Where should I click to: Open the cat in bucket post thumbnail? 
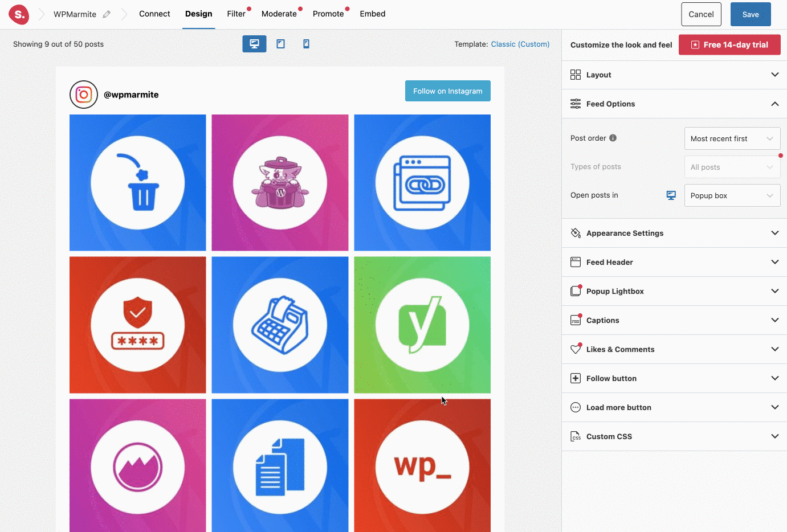tap(280, 182)
